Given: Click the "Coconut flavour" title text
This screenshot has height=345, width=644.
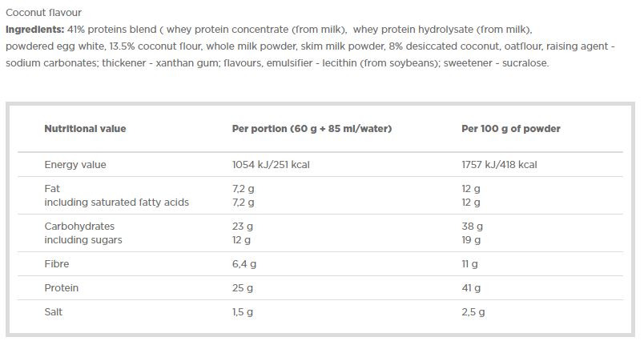Looking at the screenshot, I should pos(43,14).
